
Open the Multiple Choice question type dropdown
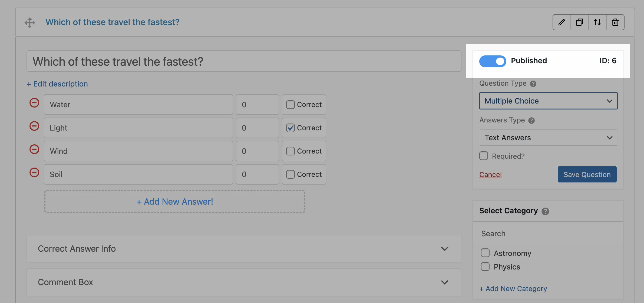point(548,101)
